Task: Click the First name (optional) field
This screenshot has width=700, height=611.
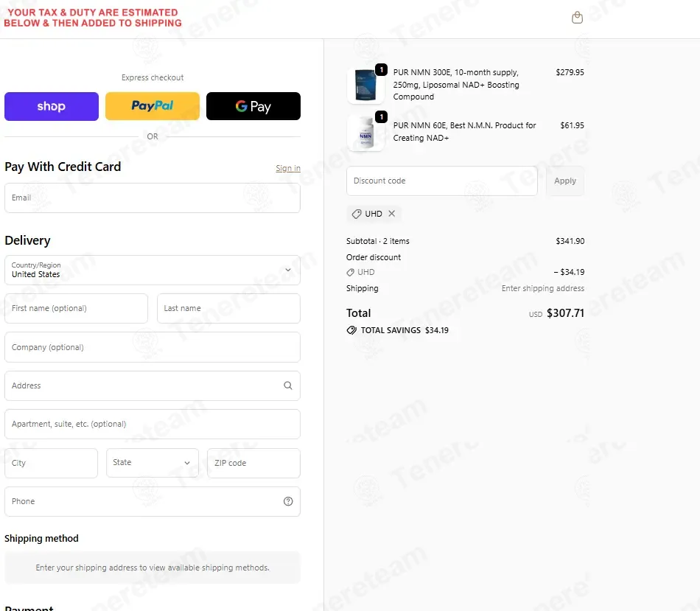Action: coord(76,308)
